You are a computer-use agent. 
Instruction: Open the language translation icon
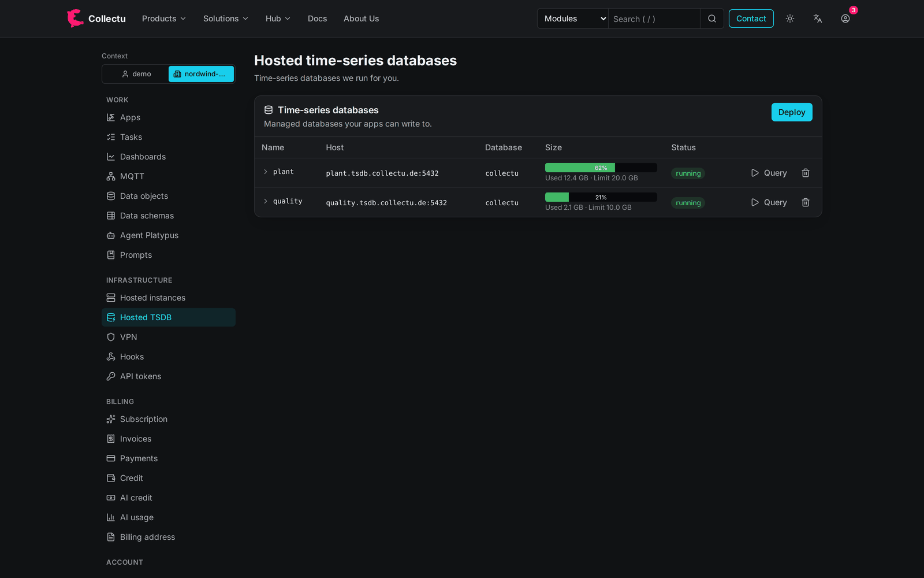coord(818,18)
